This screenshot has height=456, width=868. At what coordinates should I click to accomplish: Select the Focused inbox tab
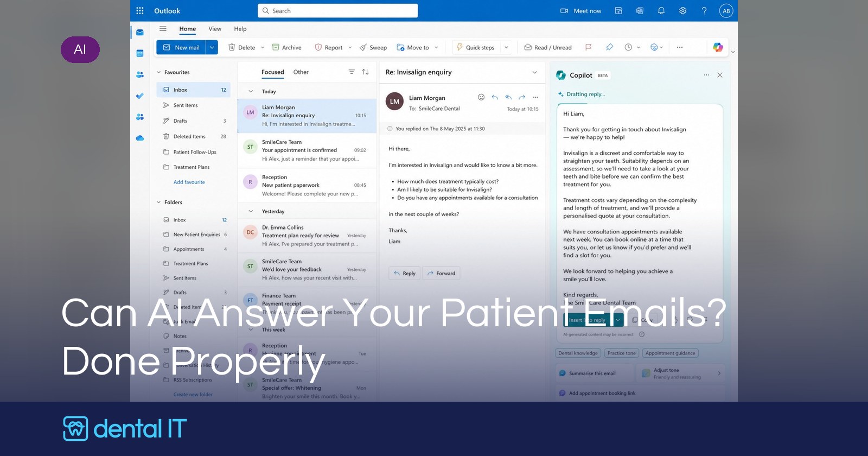273,72
